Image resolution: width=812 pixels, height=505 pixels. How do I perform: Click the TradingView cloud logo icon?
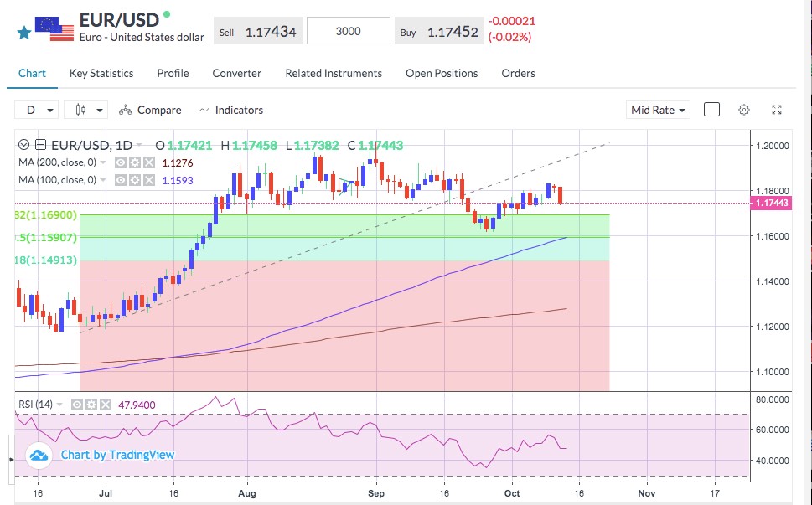coord(39,456)
